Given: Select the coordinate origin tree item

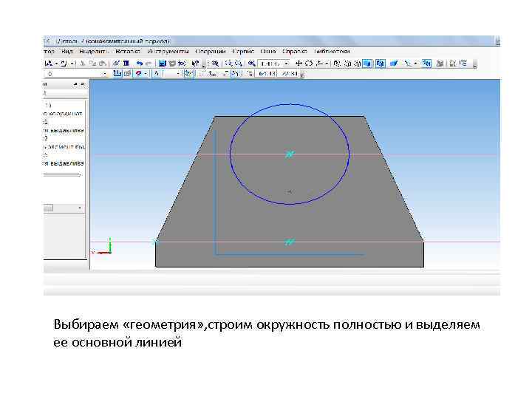Looking at the screenshot, I should tap(63, 113).
